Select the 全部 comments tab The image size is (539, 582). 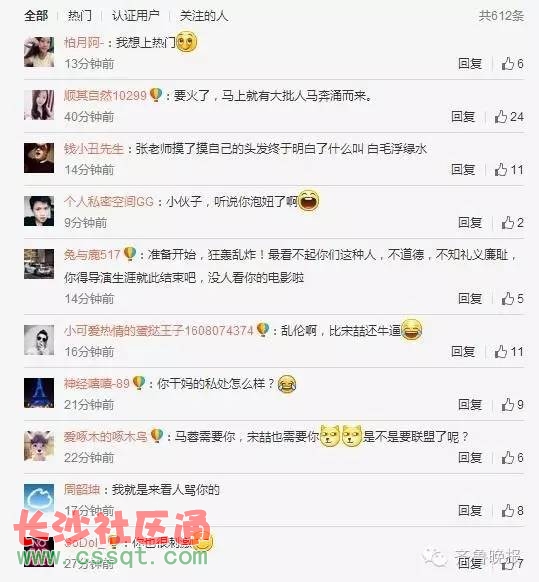[36, 16]
